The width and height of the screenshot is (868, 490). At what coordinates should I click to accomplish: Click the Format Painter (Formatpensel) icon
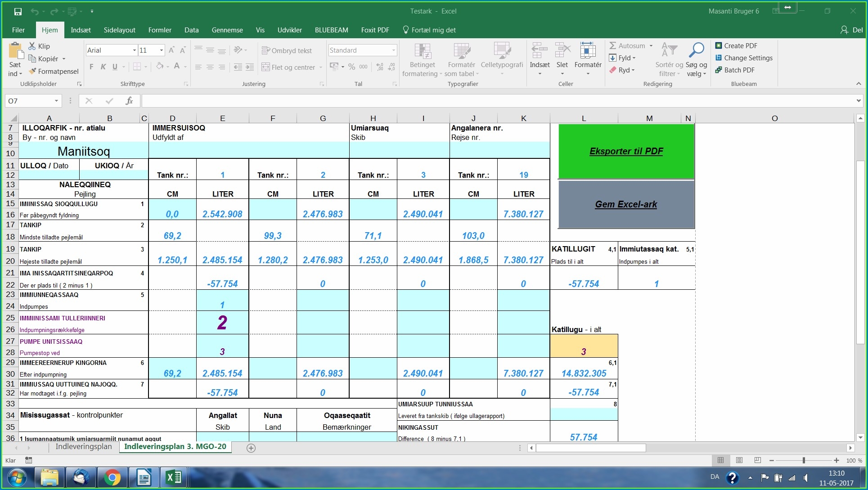(x=32, y=71)
